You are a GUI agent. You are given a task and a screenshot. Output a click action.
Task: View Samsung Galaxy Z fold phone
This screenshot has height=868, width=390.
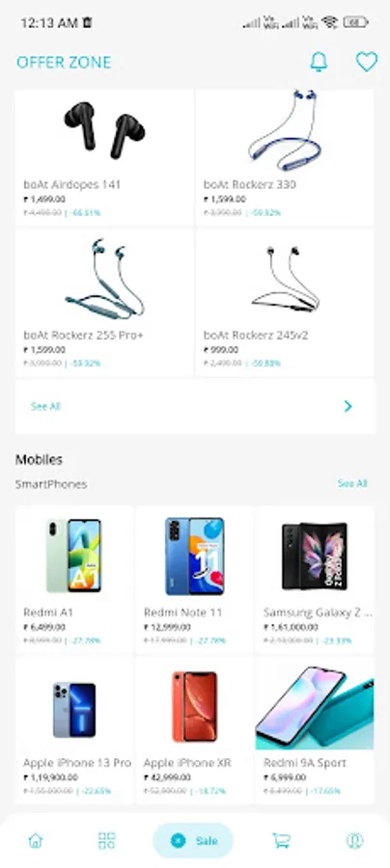coord(314,579)
